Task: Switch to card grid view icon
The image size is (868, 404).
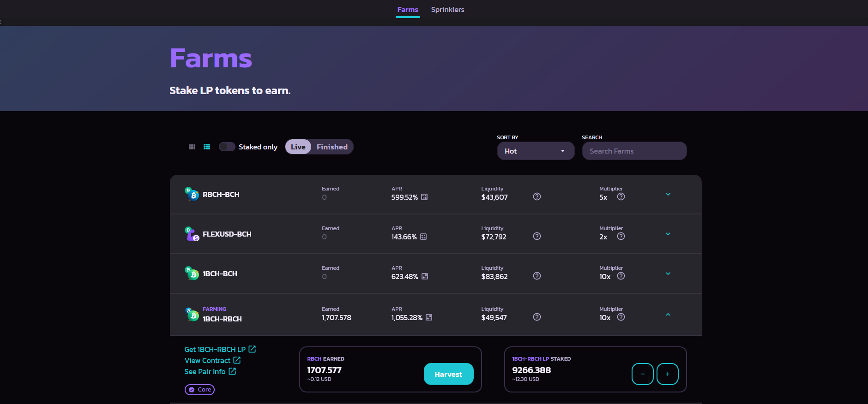Action: (x=192, y=147)
